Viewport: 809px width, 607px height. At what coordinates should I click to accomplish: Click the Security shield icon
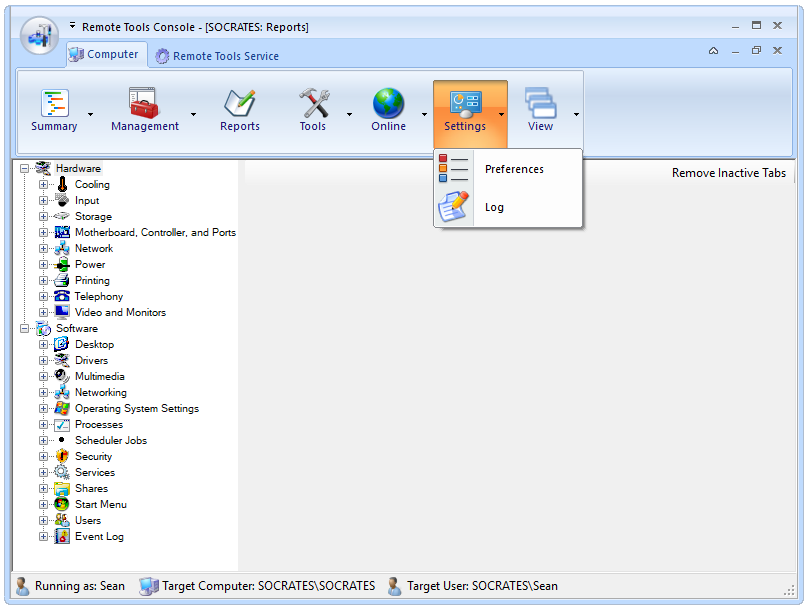click(x=62, y=456)
